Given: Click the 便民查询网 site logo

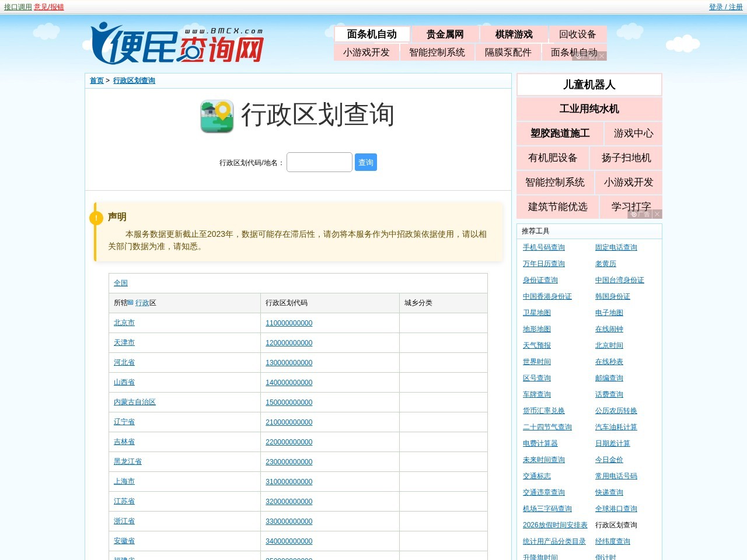Looking at the screenshot, I should tap(177, 43).
